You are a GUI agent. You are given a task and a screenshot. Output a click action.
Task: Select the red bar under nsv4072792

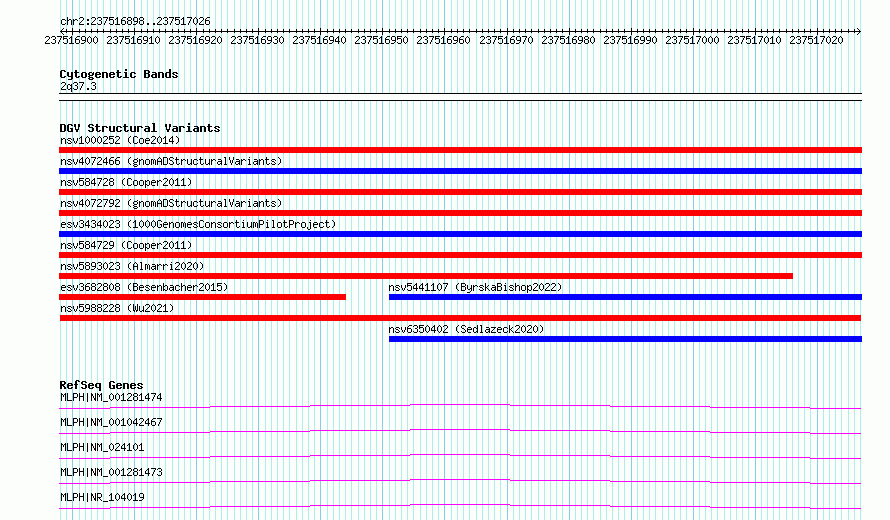coord(460,213)
